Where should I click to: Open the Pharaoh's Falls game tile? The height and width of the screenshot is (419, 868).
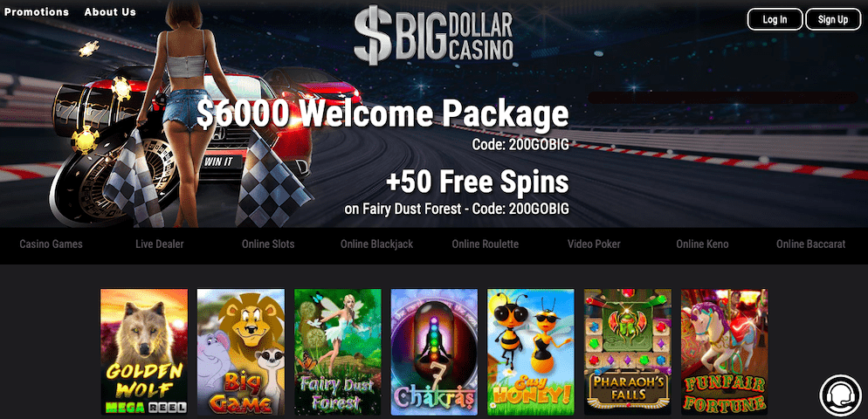628,352
